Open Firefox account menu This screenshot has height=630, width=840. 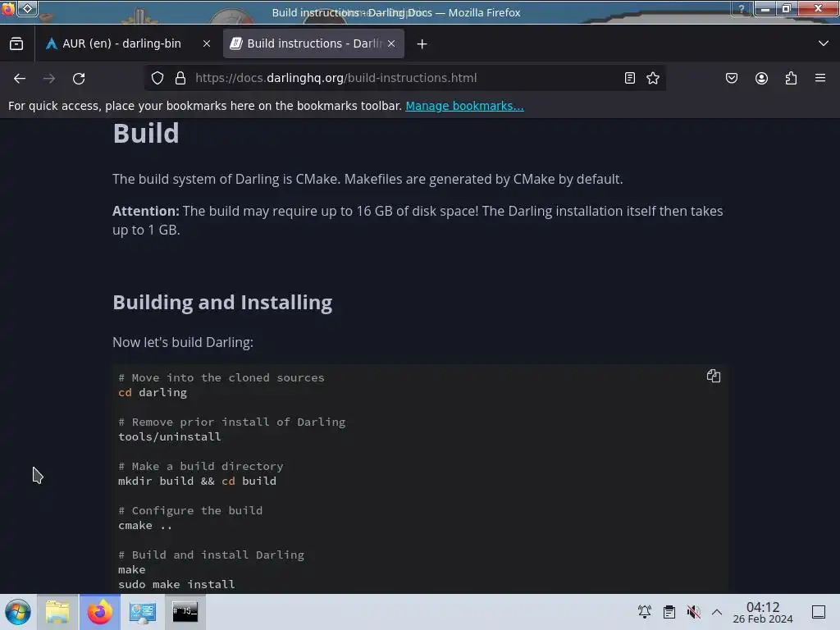coord(762,78)
